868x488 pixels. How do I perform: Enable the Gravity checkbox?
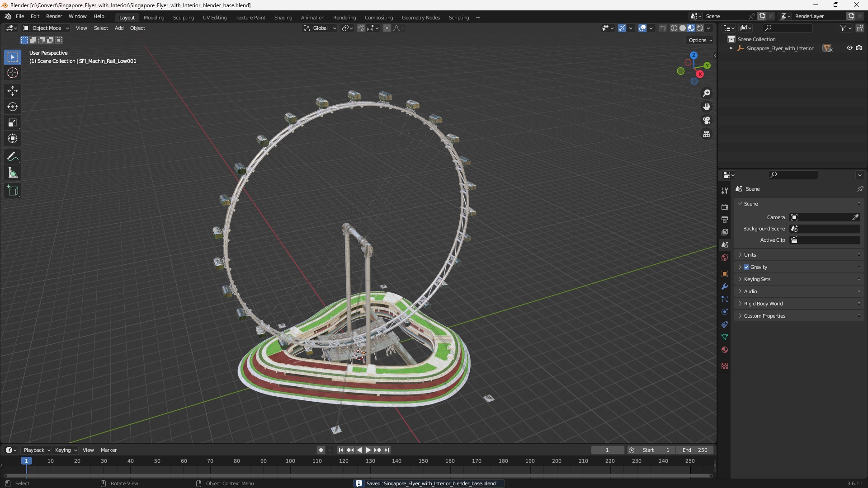tap(746, 267)
